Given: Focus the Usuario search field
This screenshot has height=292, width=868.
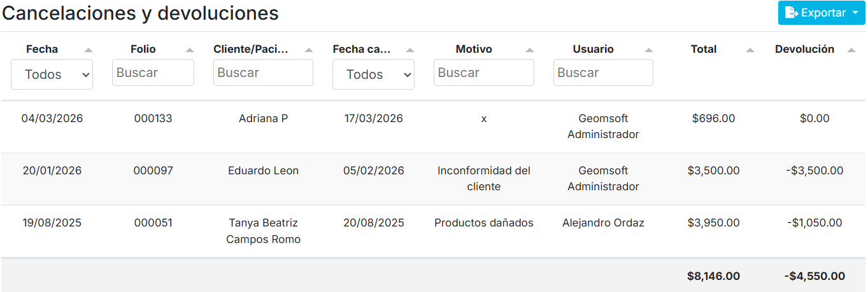Looking at the screenshot, I should point(603,73).
